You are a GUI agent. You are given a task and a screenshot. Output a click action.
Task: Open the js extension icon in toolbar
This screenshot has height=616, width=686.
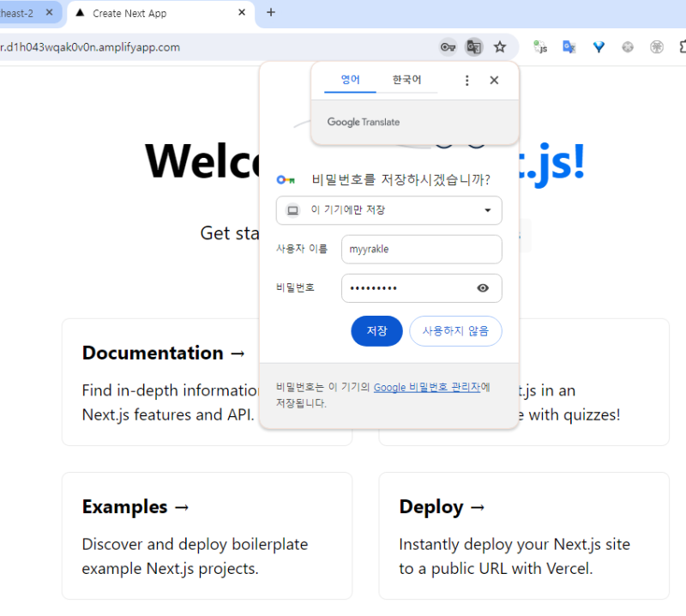tap(540, 47)
